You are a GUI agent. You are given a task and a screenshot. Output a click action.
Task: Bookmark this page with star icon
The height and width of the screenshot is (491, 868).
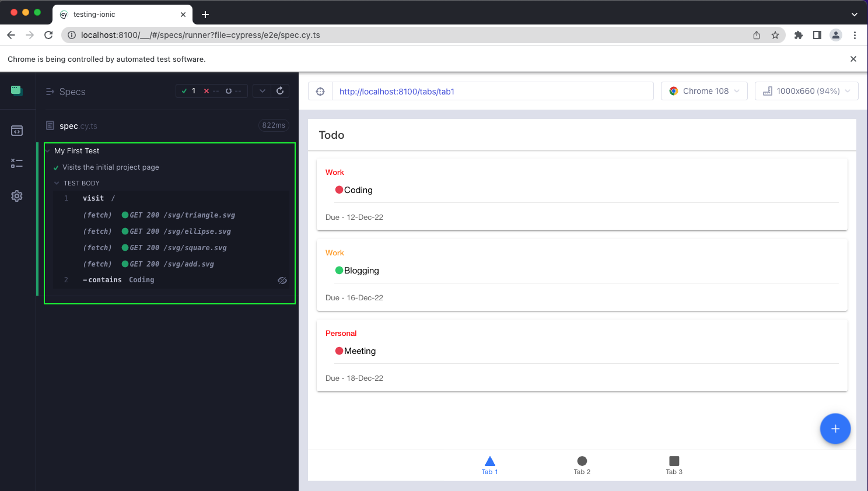[775, 35]
